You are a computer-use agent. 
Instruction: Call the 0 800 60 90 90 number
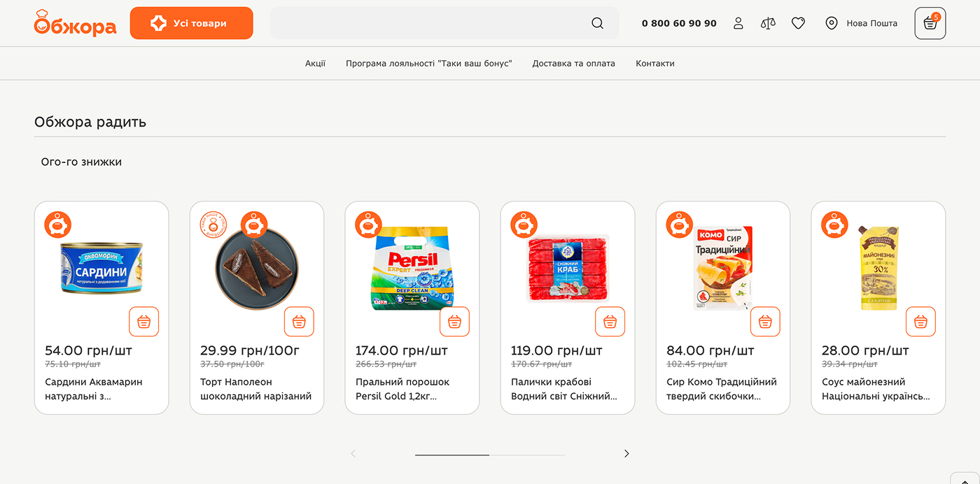pos(679,23)
